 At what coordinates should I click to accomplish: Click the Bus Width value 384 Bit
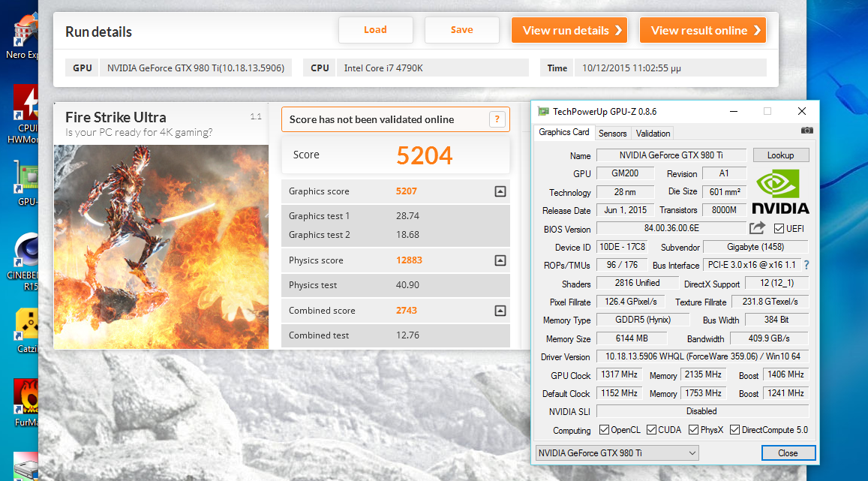[776, 320]
